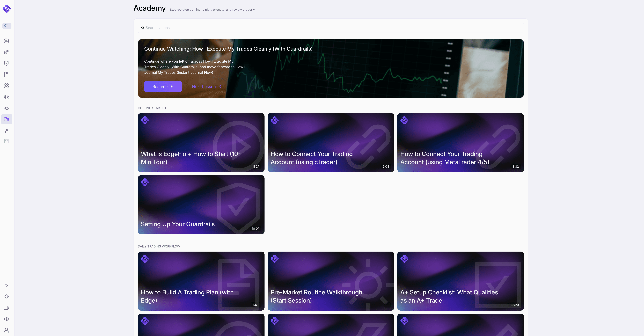Open the user profile icon
644x336 pixels.
tap(6, 330)
